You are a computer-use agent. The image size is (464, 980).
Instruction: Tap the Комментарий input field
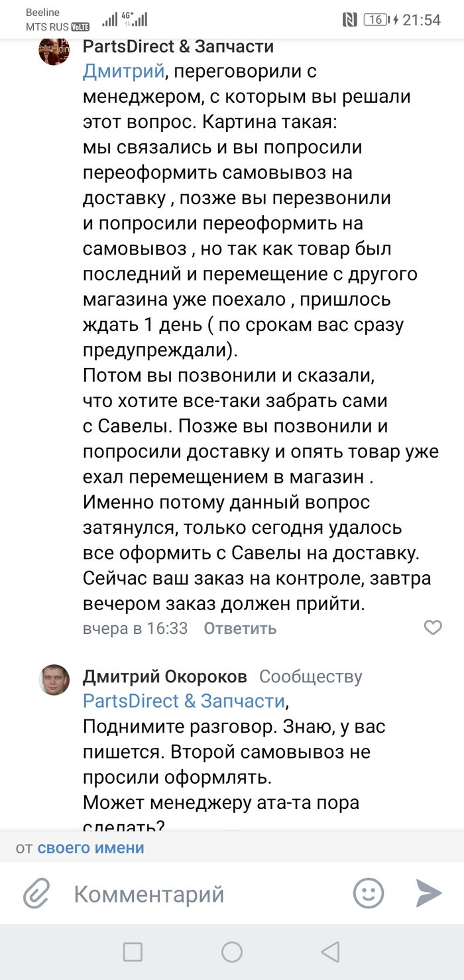tap(199, 894)
